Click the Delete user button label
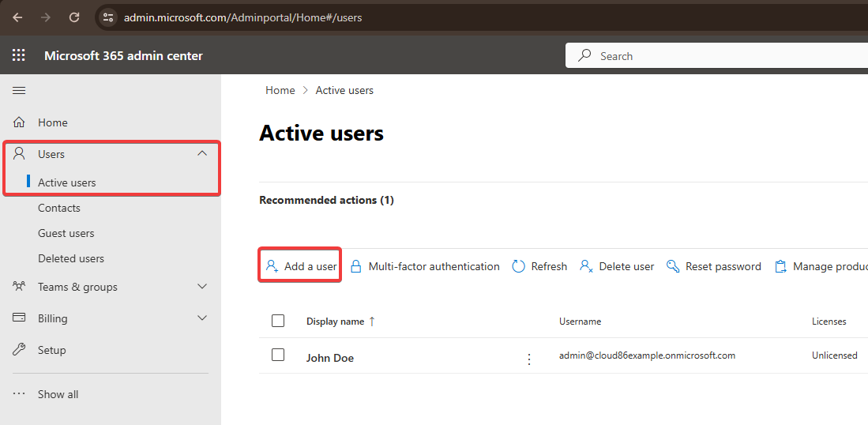Screen dimensions: 868x425 (626, 266)
